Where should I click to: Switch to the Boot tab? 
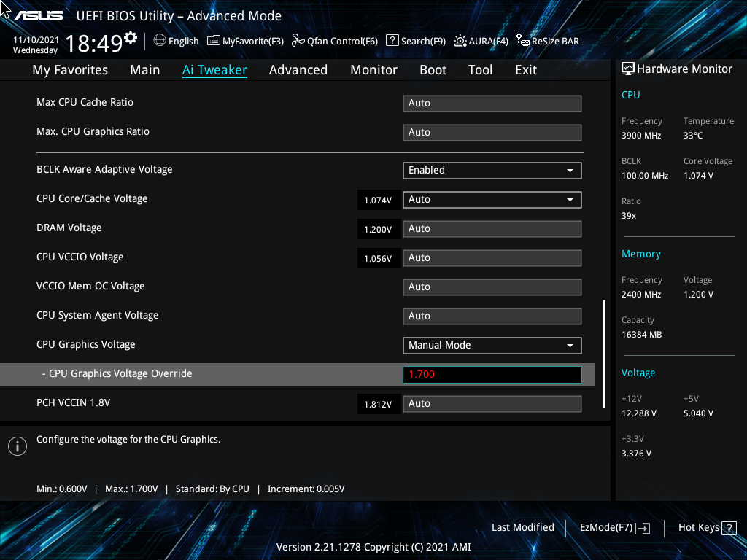(433, 69)
